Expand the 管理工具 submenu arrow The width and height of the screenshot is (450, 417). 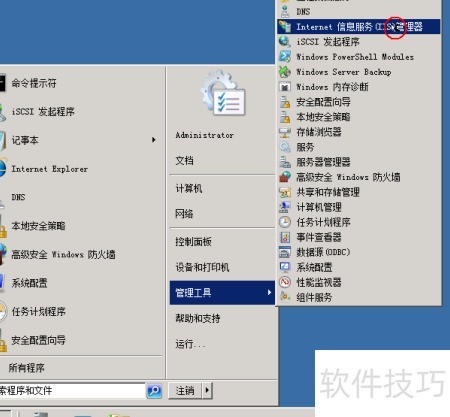(x=269, y=292)
